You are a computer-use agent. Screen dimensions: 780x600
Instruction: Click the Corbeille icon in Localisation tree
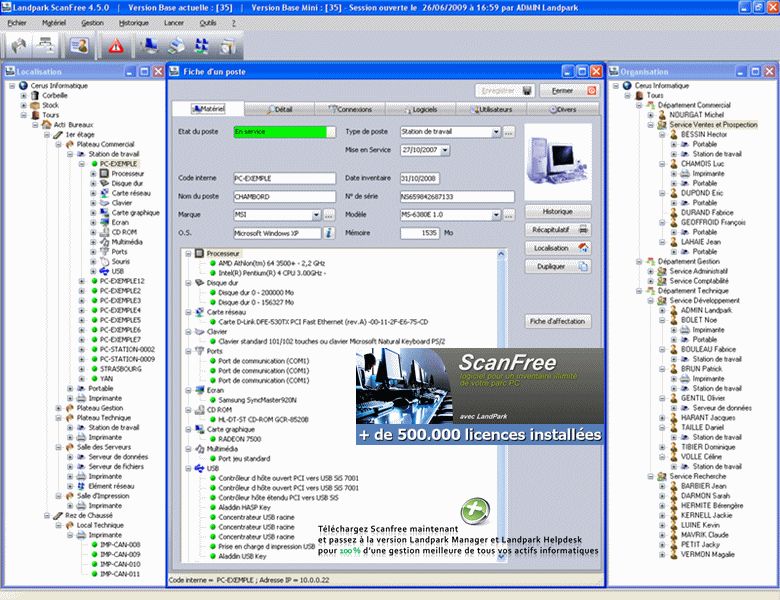pyautogui.click(x=35, y=96)
